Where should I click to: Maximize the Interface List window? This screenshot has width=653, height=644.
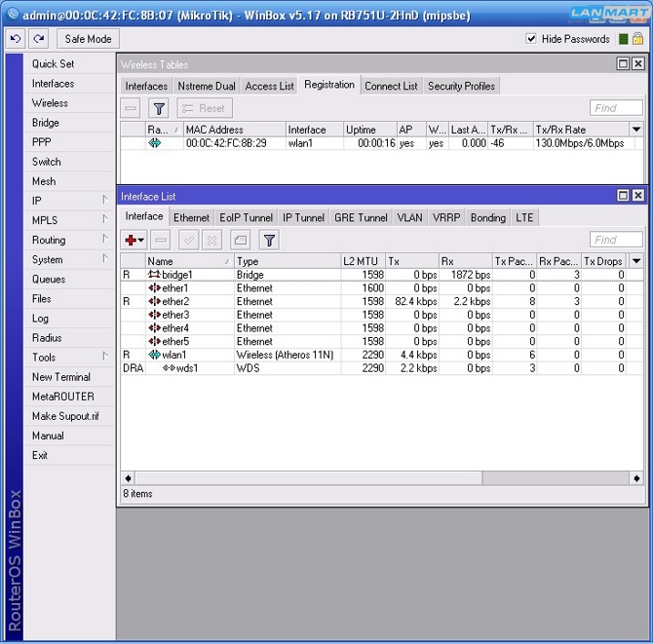point(623,195)
